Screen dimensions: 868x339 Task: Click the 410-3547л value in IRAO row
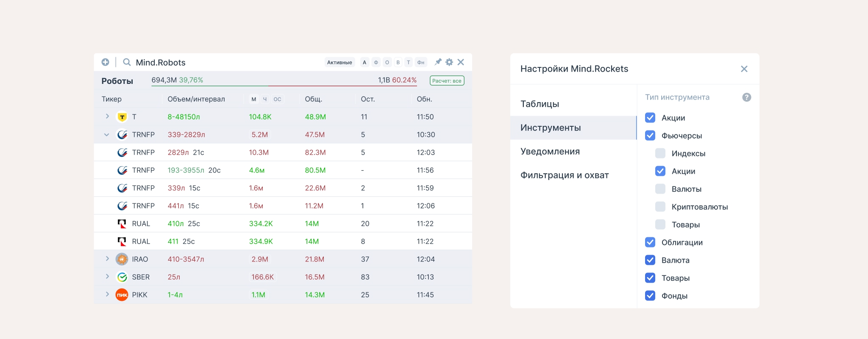pyautogui.click(x=186, y=259)
